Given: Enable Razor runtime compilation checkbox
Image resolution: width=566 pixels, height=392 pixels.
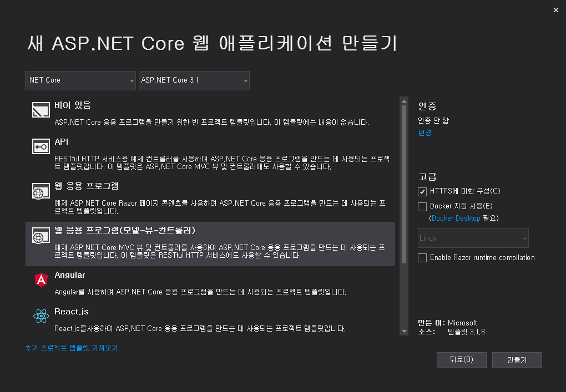Looking at the screenshot, I should point(422,258).
